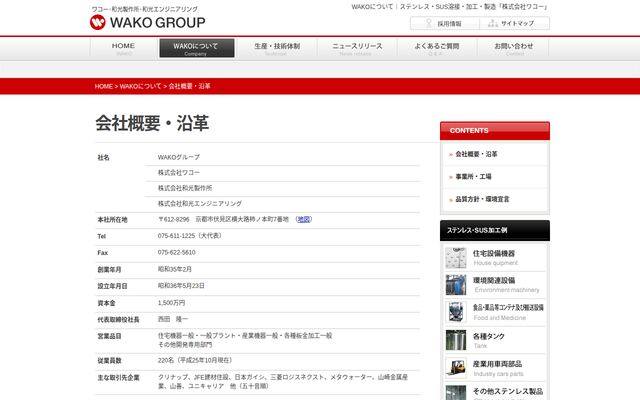Open the 地図 map link

click(304, 220)
